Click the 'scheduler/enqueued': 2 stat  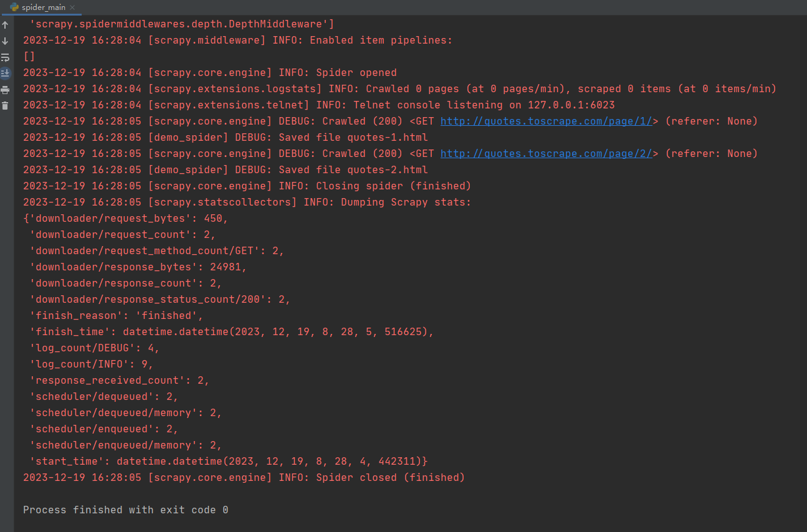tap(104, 429)
